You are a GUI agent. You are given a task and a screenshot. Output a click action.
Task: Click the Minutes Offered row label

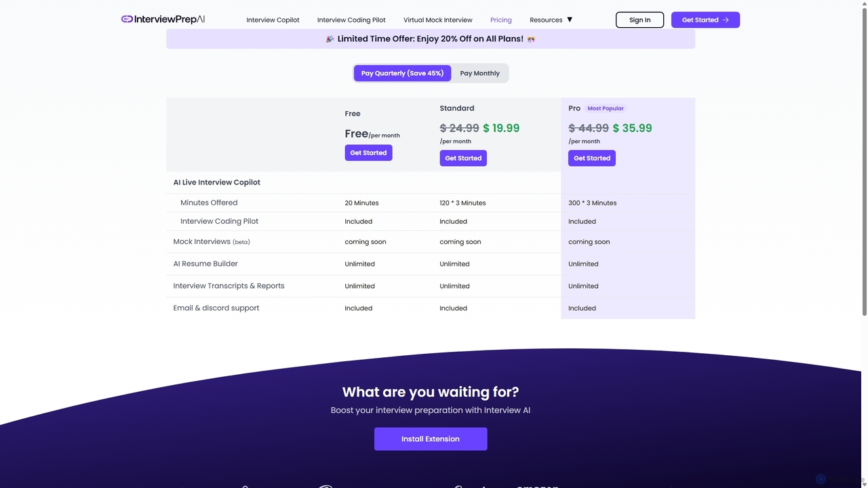(x=209, y=203)
